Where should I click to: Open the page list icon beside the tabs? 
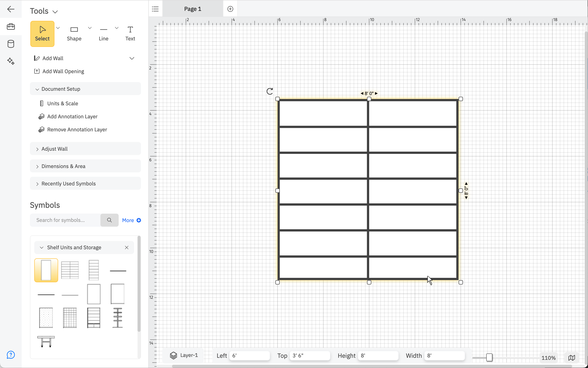pos(155,8)
